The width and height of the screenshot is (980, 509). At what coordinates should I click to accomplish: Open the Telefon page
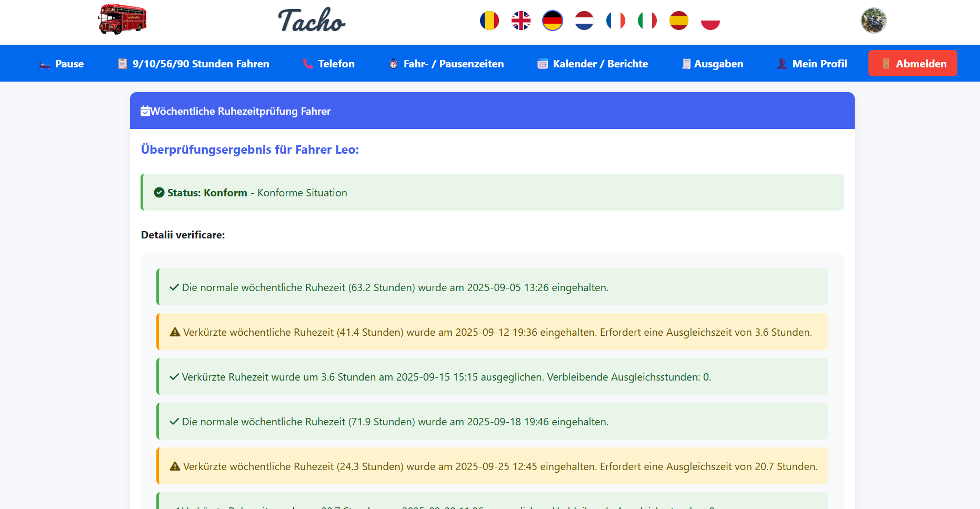tap(328, 64)
